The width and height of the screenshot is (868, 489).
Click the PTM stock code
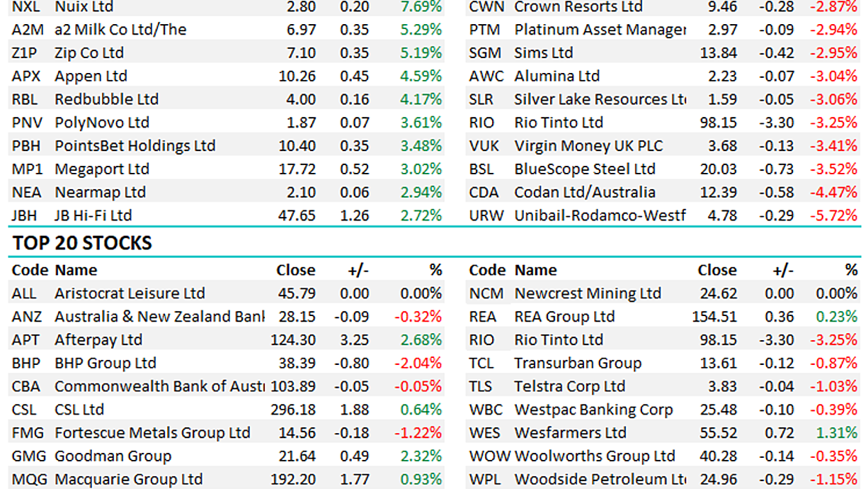pyautogui.click(x=485, y=30)
